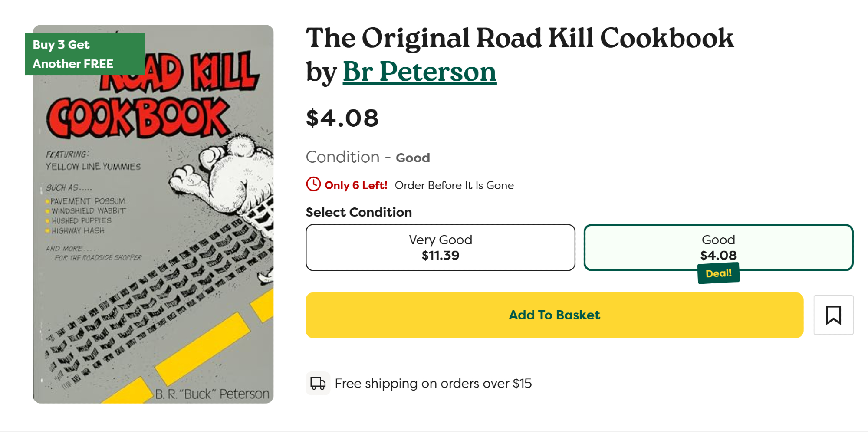The image size is (868, 437).
Task: Click the B. R. "Buck" Peterson name on cover
Action: click(x=212, y=394)
